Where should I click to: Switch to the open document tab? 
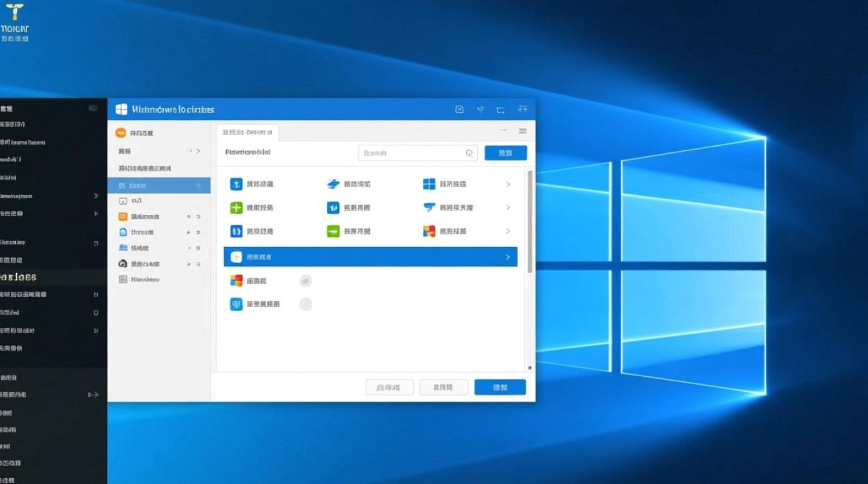click(249, 131)
